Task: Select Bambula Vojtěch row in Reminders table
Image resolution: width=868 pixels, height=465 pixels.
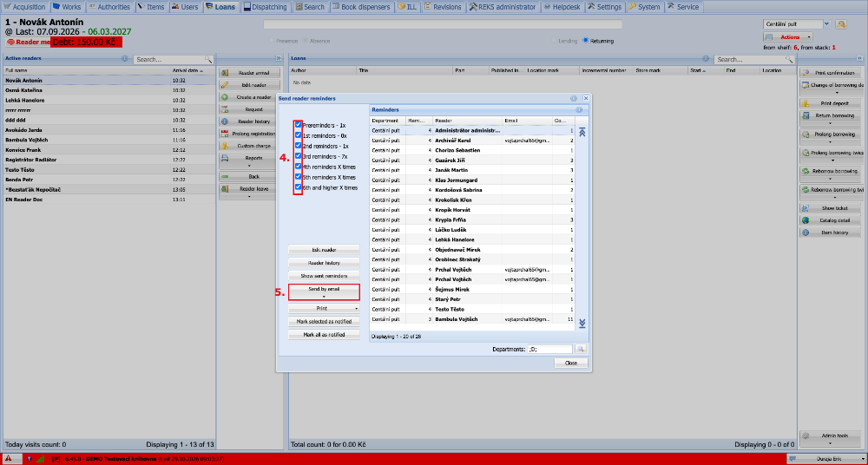Action: coord(471,319)
